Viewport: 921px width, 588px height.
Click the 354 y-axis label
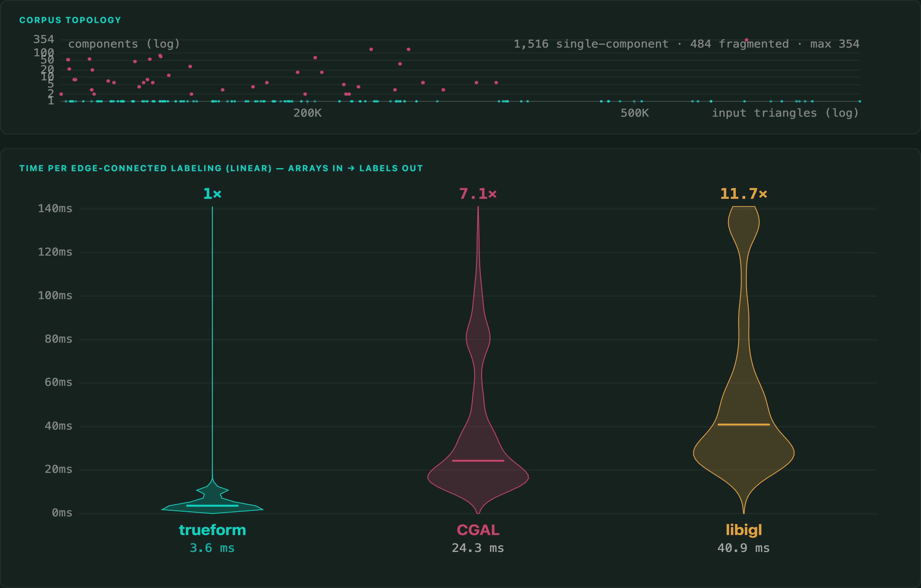(43, 39)
